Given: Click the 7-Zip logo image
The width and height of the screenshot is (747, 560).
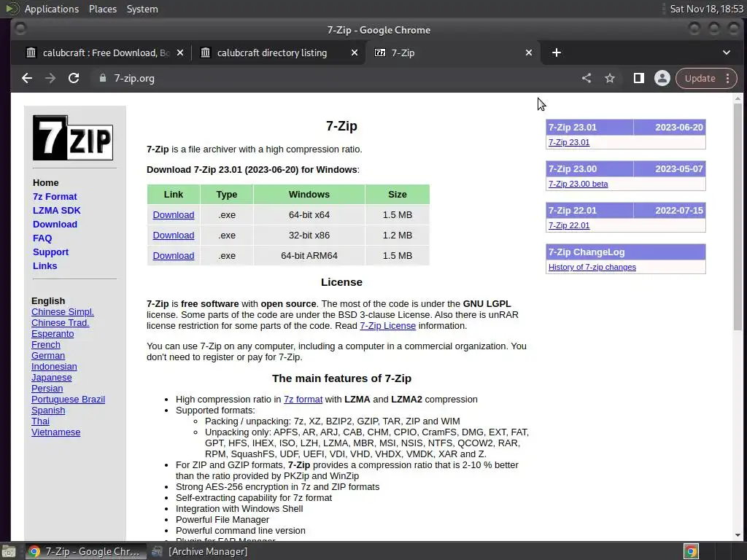Looking at the screenshot, I should 73,138.
